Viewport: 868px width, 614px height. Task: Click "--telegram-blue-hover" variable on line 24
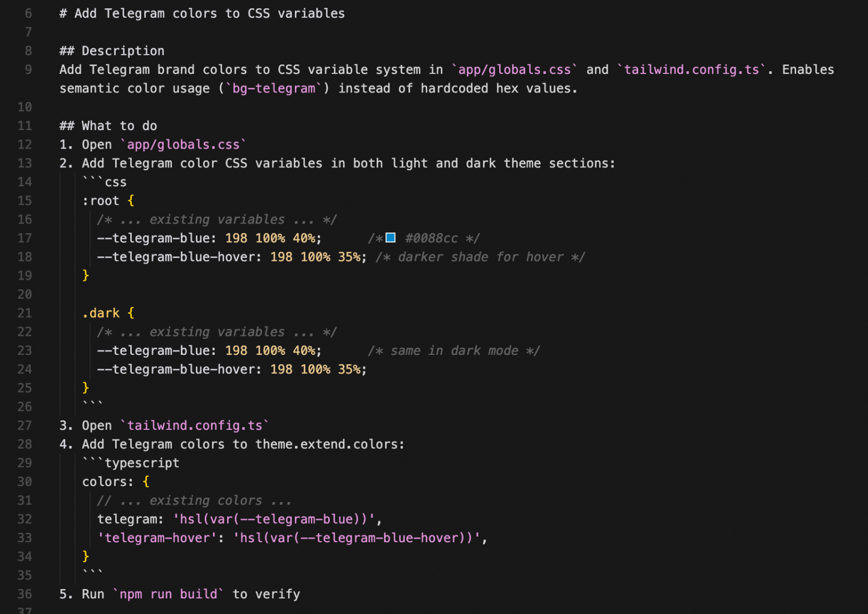176,369
